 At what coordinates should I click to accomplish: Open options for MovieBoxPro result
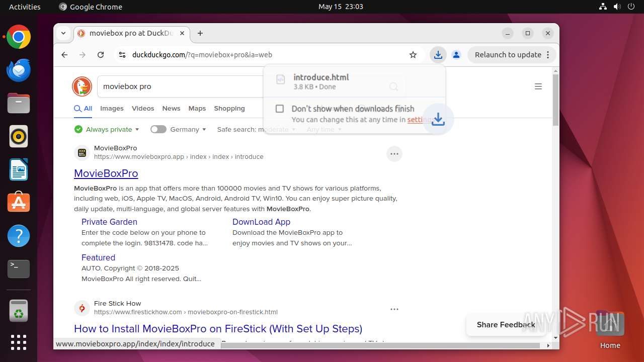pos(394,154)
